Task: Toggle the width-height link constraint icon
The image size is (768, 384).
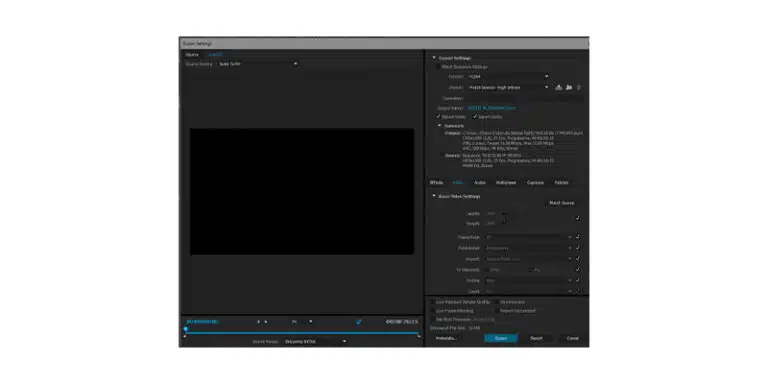Action: [x=504, y=218]
